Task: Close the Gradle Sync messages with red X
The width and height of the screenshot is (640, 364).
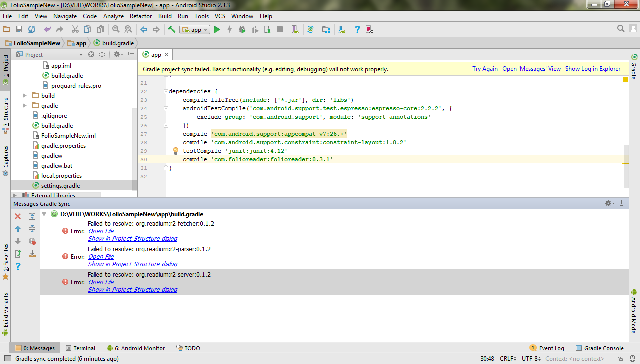Action: 17,216
